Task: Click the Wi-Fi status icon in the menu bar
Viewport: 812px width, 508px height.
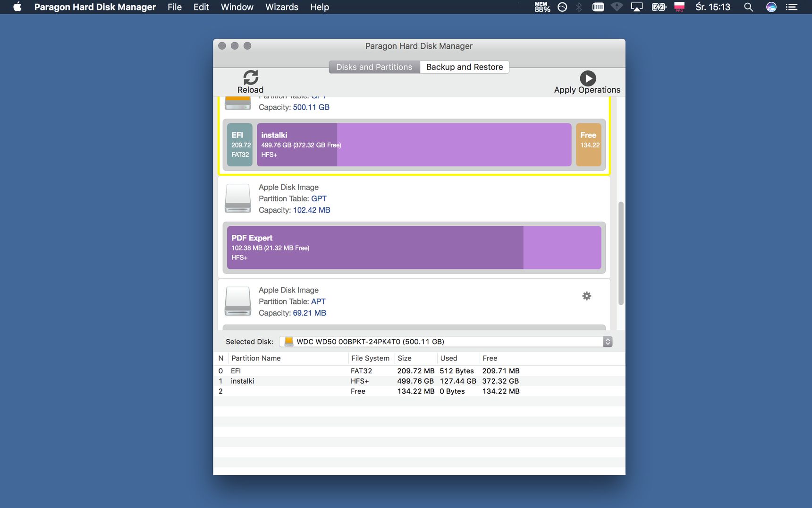Action: pos(617,7)
